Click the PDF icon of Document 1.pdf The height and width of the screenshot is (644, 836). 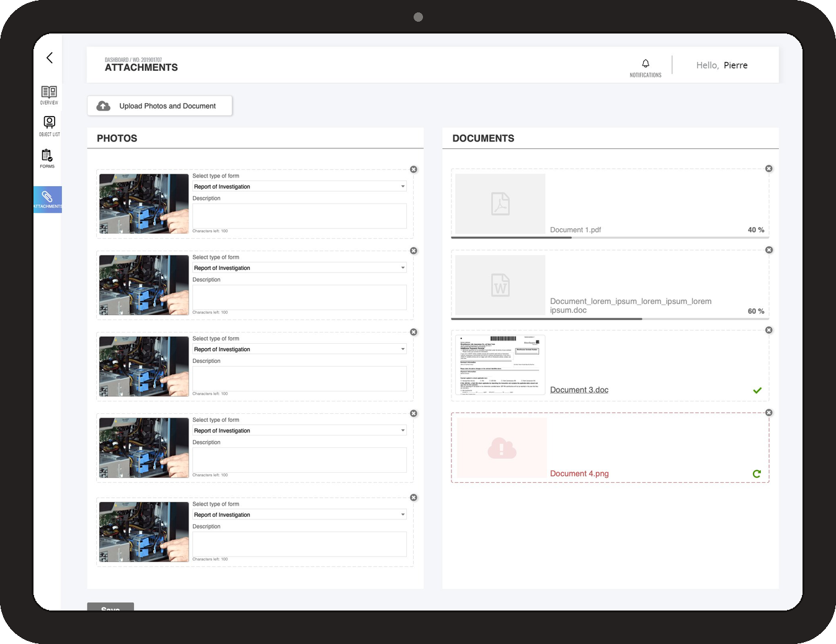click(500, 203)
